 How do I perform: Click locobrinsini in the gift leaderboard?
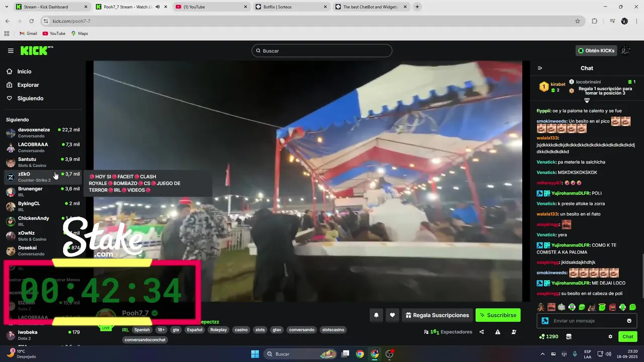pyautogui.click(x=588, y=81)
